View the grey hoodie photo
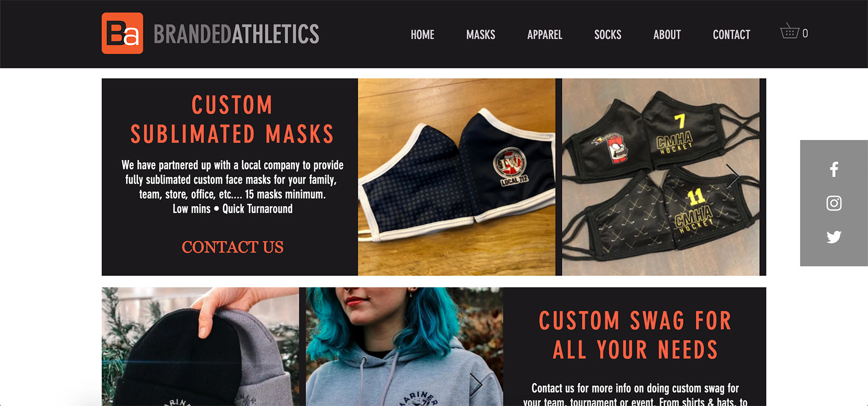This screenshot has height=406, width=868. point(404,347)
